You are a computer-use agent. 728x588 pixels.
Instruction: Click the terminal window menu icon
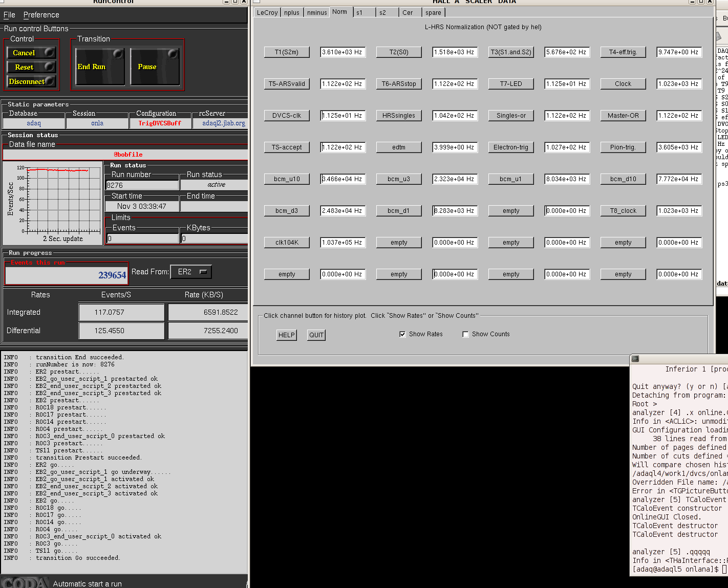point(635,359)
